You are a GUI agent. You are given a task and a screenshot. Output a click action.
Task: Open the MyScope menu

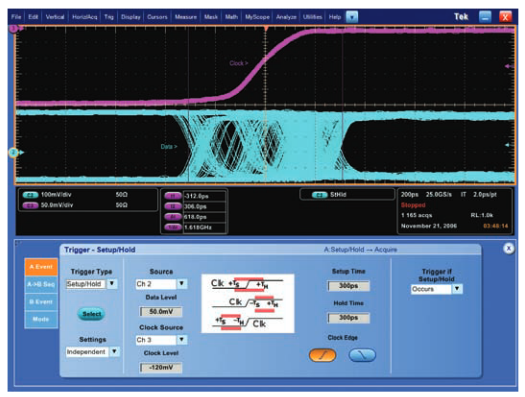(257, 17)
